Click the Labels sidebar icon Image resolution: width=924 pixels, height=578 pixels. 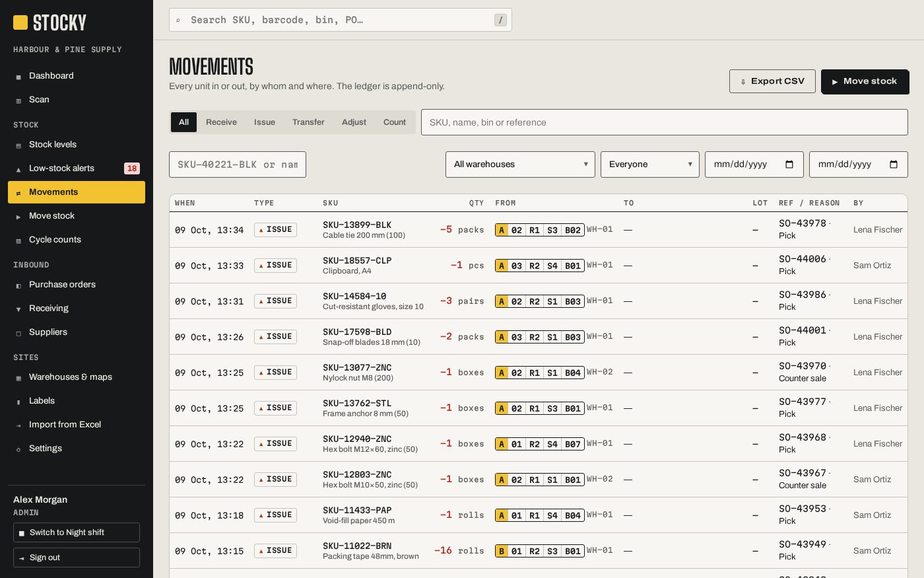click(18, 402)
